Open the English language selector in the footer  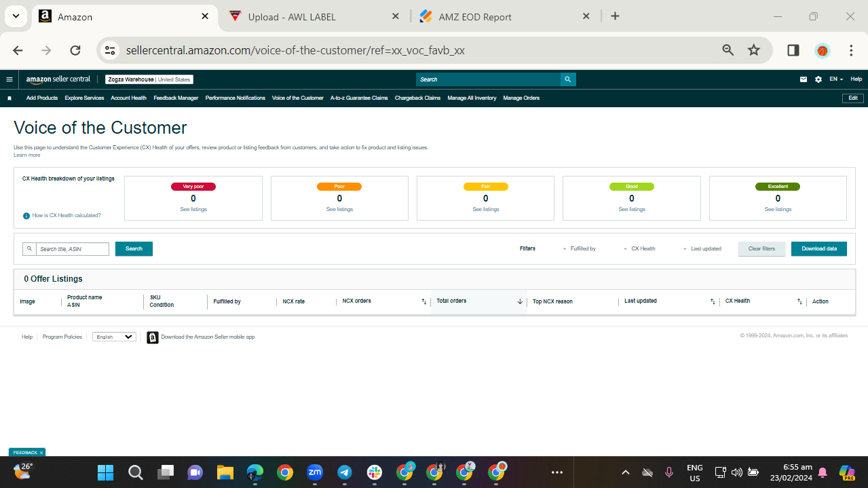tap(114, 337)
